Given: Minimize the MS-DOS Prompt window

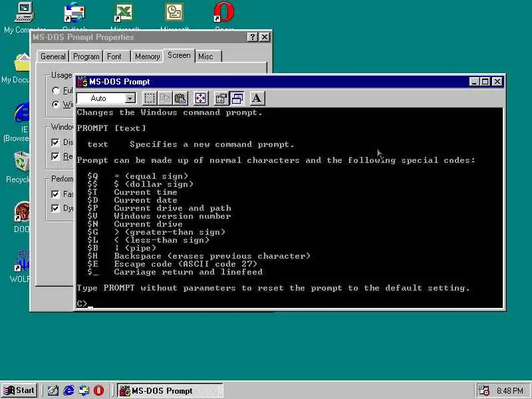Looking at the screenshot, I should pyautogui.click(x=474, y=82).
